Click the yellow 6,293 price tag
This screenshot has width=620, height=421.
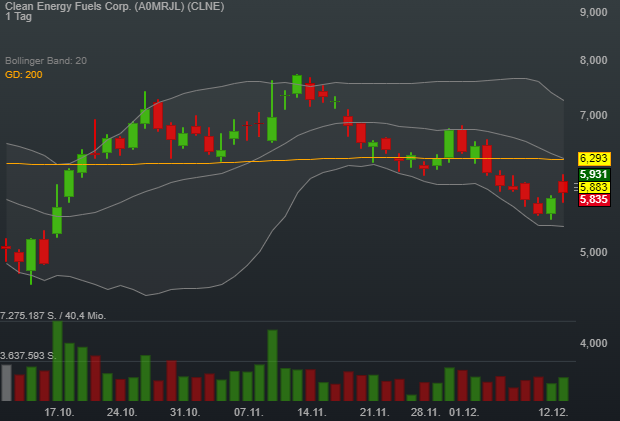[x=594, y=159]
